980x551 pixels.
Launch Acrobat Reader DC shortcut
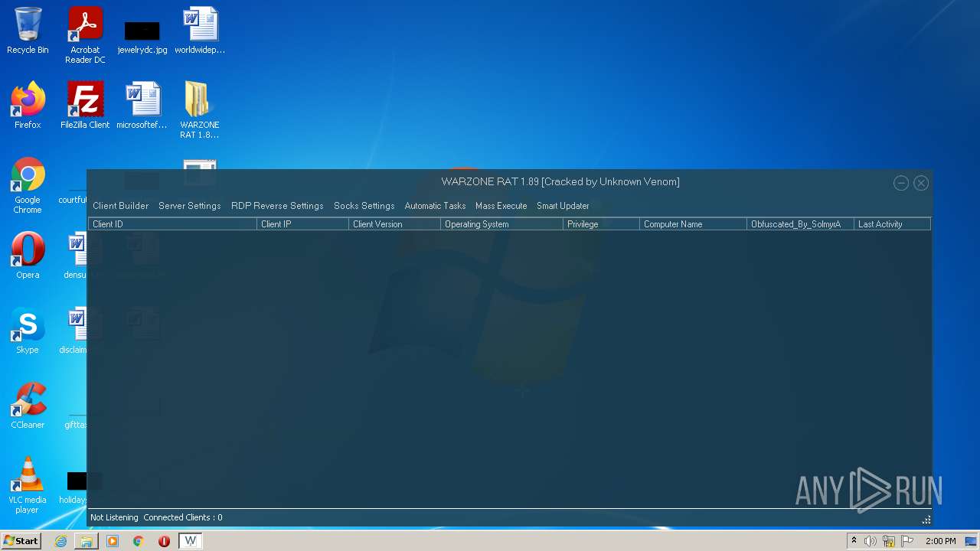(x=85, y=35)
